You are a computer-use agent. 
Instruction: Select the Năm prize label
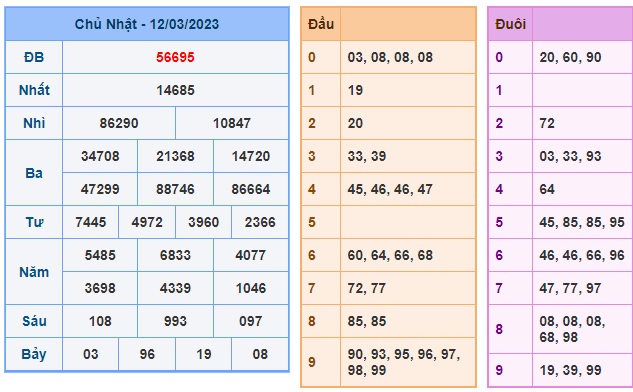[x=34, y=272]
